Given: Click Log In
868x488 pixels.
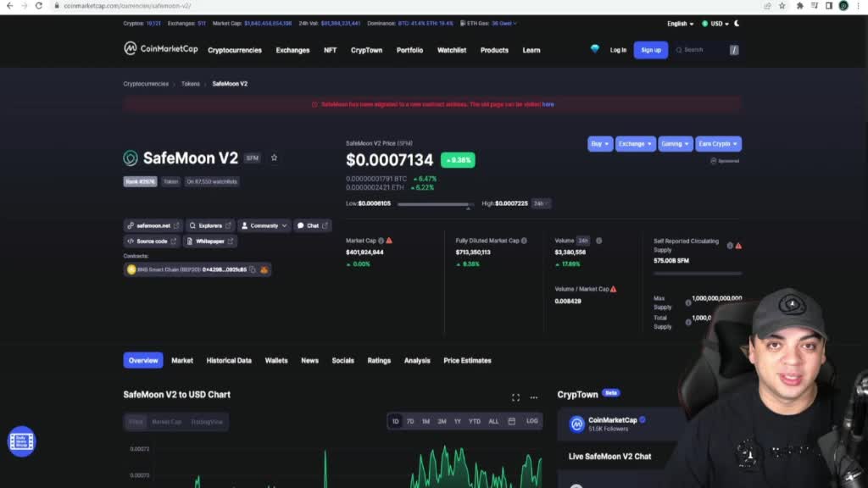Looking at the screenshot, I should [x=618, y=50].
